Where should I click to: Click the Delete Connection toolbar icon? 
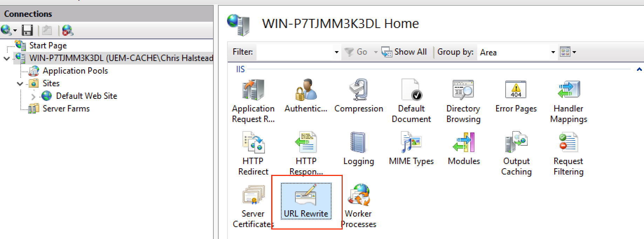click(68, 30)
